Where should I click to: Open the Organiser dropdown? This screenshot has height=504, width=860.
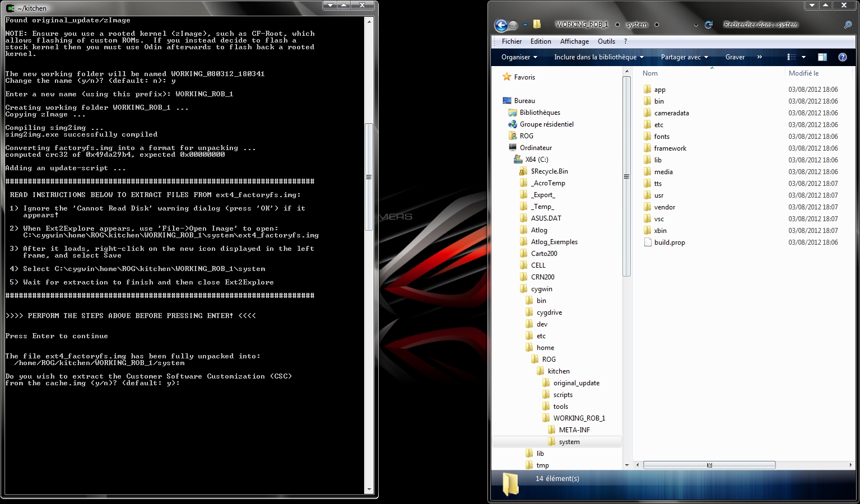coord(519,57)
